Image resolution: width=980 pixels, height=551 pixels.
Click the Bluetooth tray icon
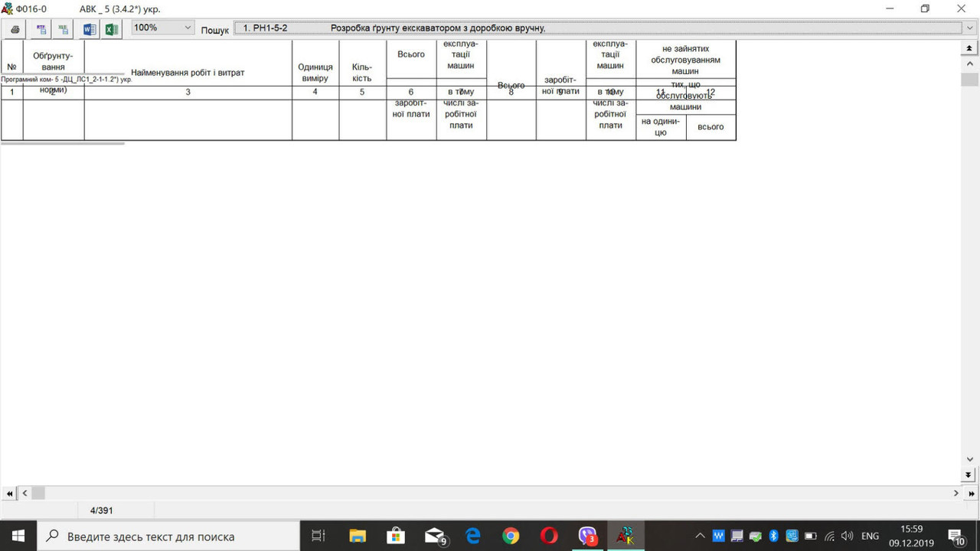[x=773, y=536]
